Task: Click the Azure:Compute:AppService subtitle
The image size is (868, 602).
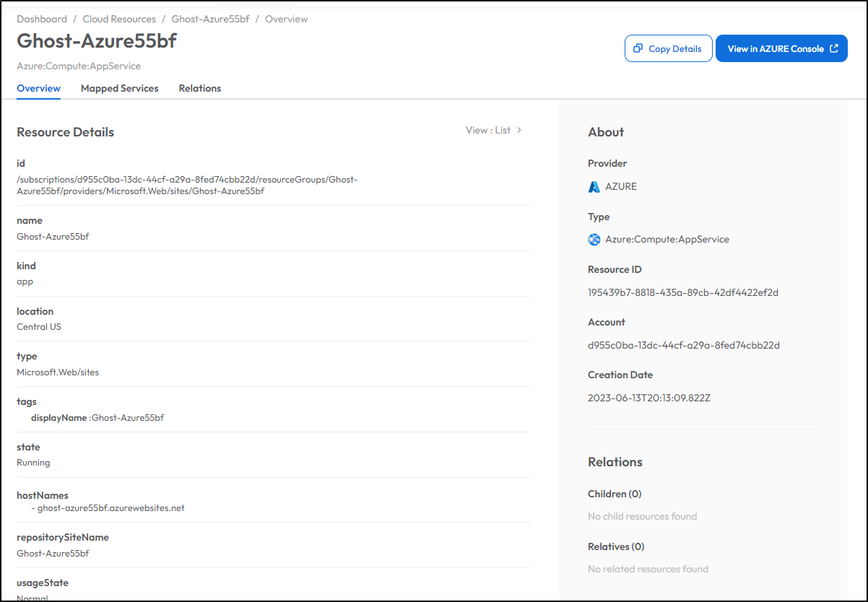Action: [79, 66]
